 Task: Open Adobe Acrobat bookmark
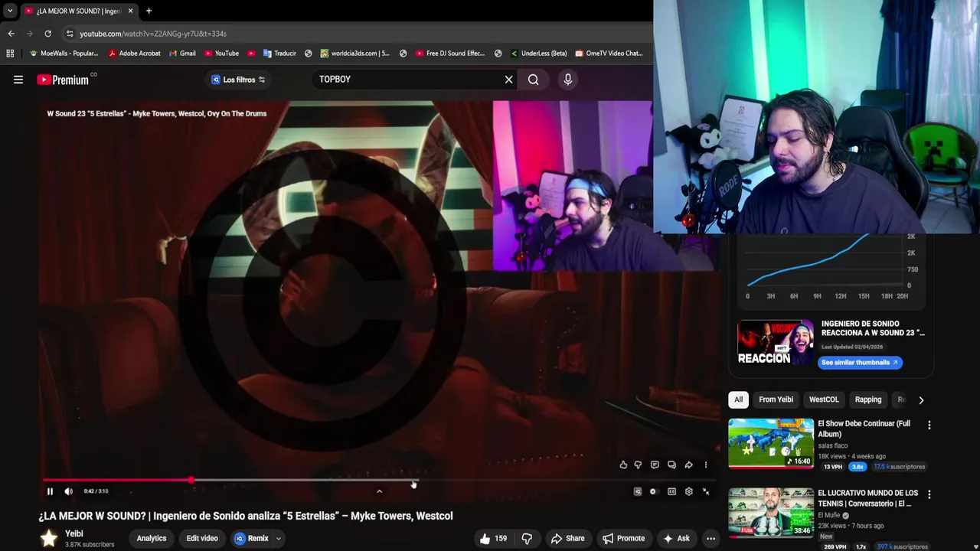pyautogui.click(x=134, y=54)
